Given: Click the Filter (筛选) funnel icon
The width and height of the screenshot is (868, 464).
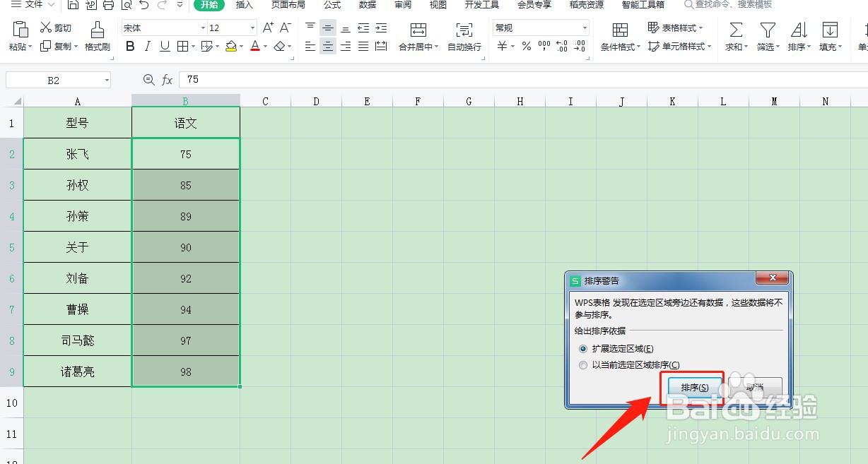Looking at the screenshot, I should click(x=767, y=30).
